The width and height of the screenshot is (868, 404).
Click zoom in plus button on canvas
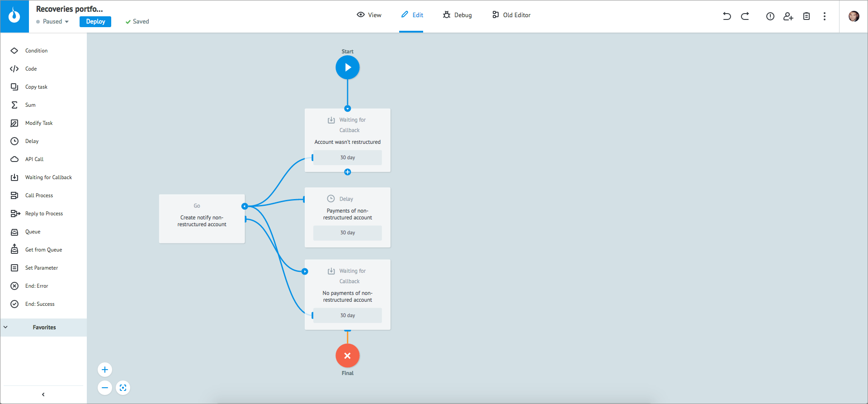point(105,370)
